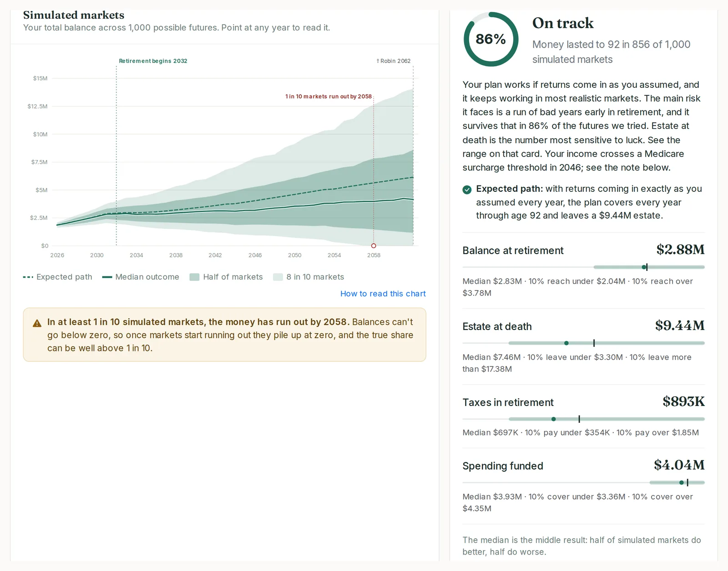Image resolution: width=728 pixels, height=571 pixels.
Task: Click the Simulated markets heading
Action: (x=74, y=15)
